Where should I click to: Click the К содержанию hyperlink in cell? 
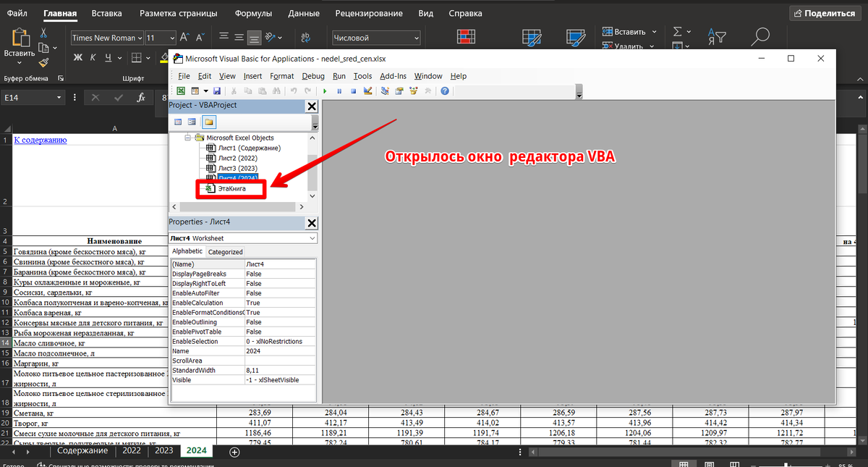[x=41, y=140]
